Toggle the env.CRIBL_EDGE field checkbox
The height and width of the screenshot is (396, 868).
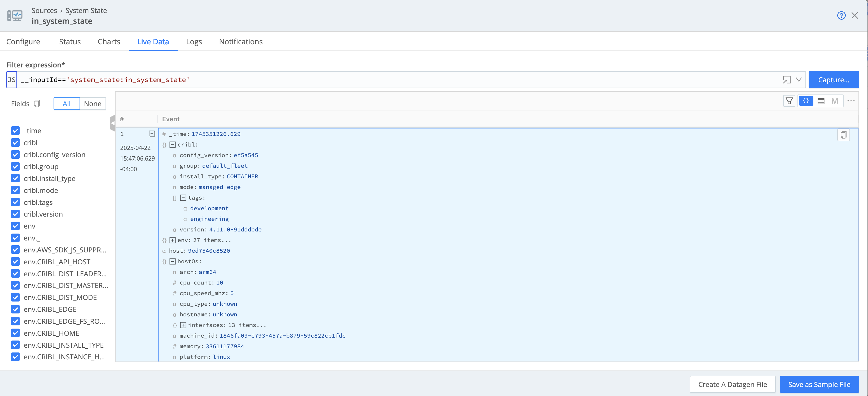pos(15,309)
